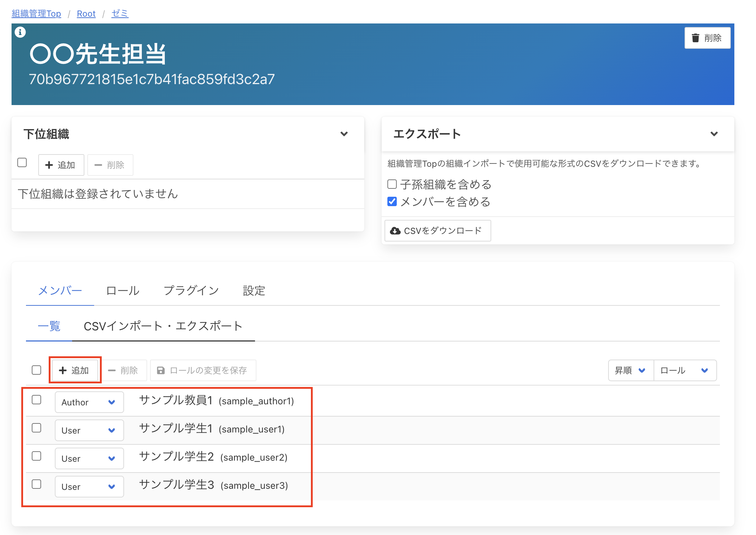Viewport: 756px width, 535px height.
Task: Collapse the 下位組織 panel chevron
Action: pyautogui.click(x=344, y=134)
